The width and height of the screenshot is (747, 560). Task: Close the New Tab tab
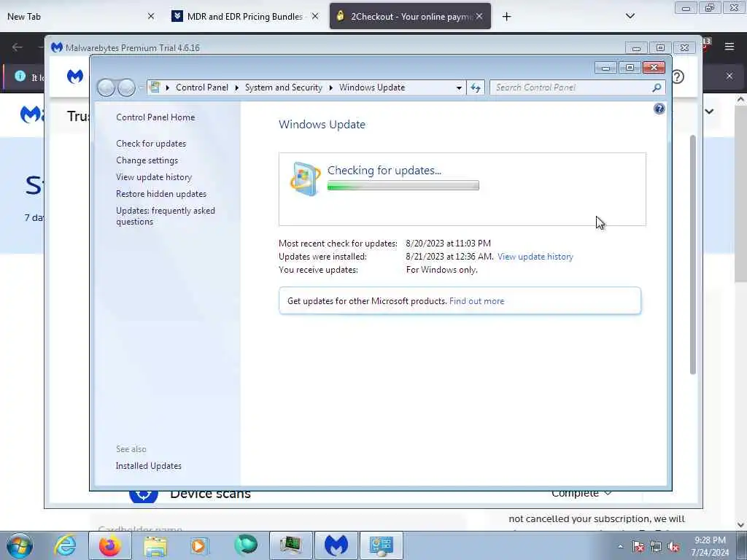(x=151, y=16)
